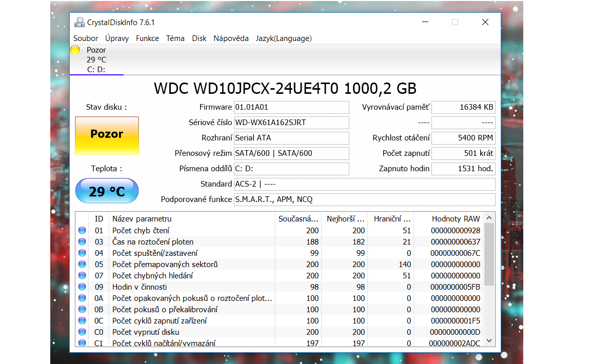Click the blue orb beside attribute 05
591x364 pixels.
coord(82,265)
